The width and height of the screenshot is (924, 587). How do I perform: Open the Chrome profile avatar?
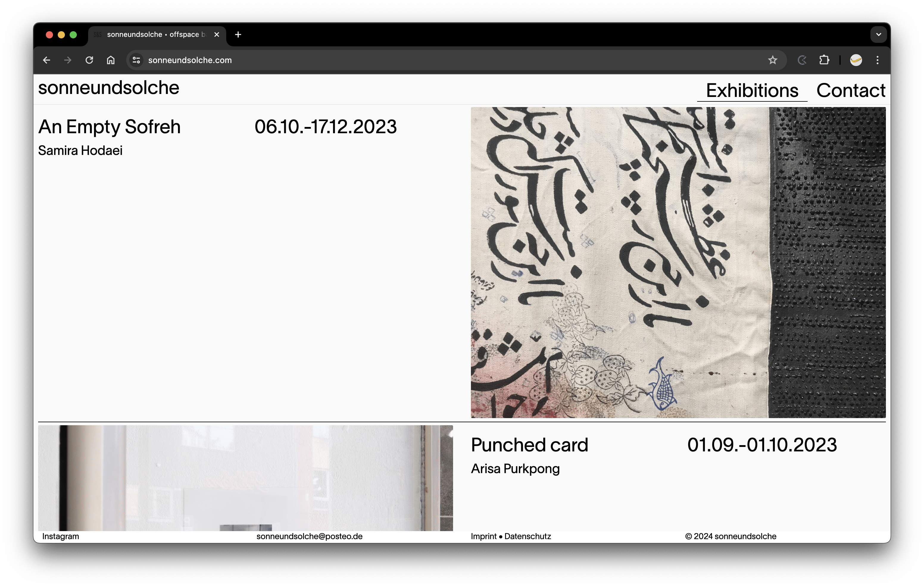[856, 60]
